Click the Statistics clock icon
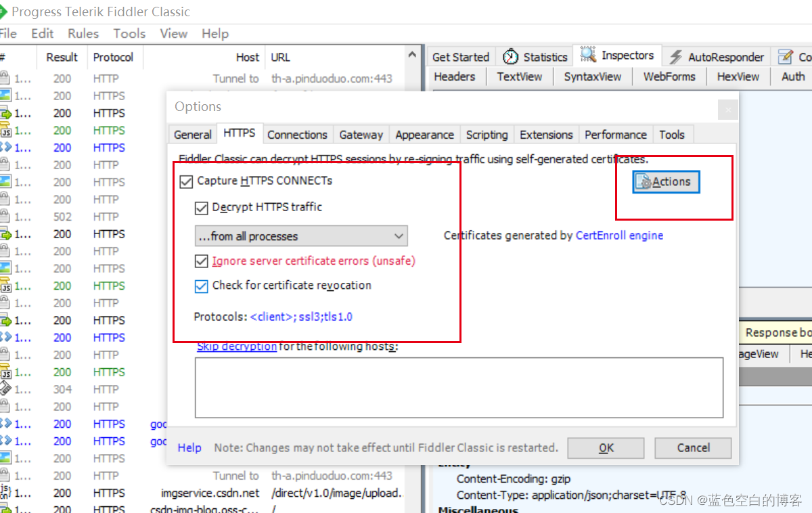 coord(511,57)
